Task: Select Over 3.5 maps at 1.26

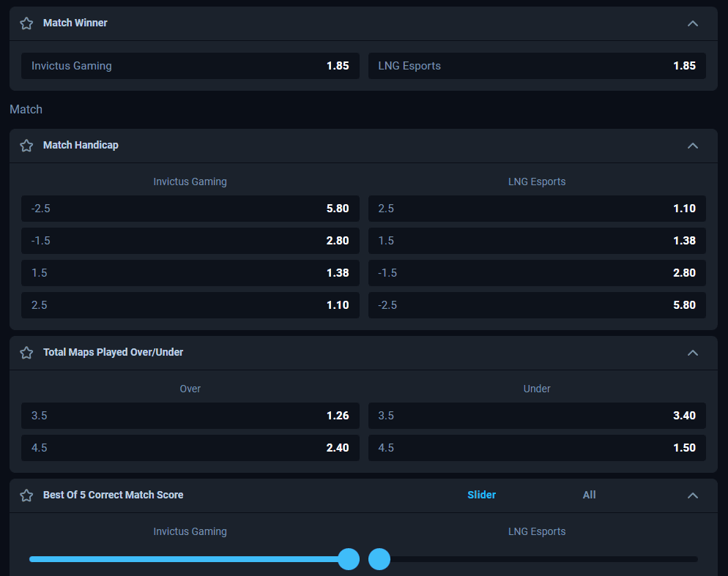Action: tap(190, 415)
